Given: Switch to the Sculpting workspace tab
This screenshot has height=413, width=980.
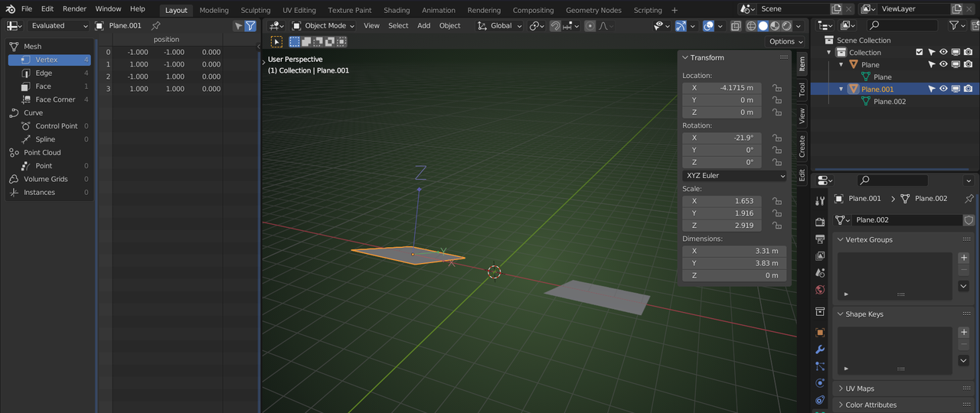Looking at the screenshot, I should 255,10.
